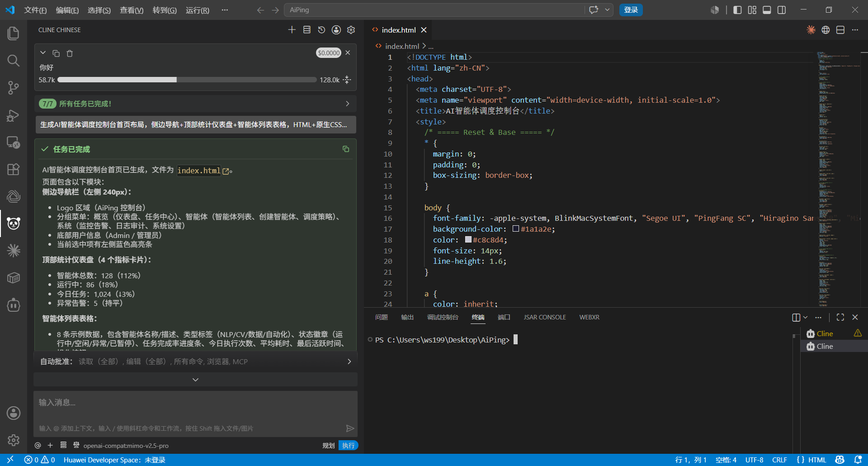This screenshot has height=466, width=868.
Task: Compact the context window icon beside 128.0k
Action: click(347, 80)
